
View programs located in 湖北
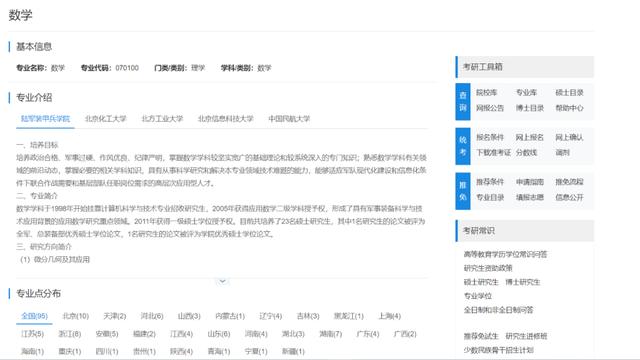293,334
